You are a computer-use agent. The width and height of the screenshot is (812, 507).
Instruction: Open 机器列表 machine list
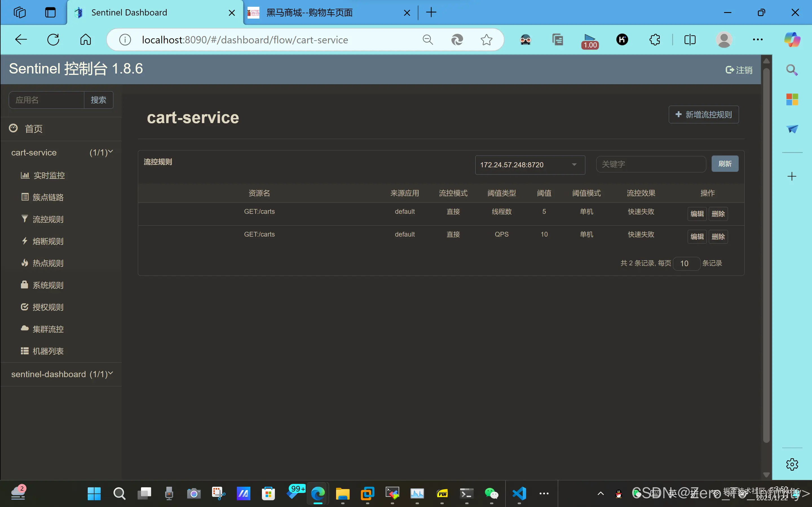[x=48, y=351]
